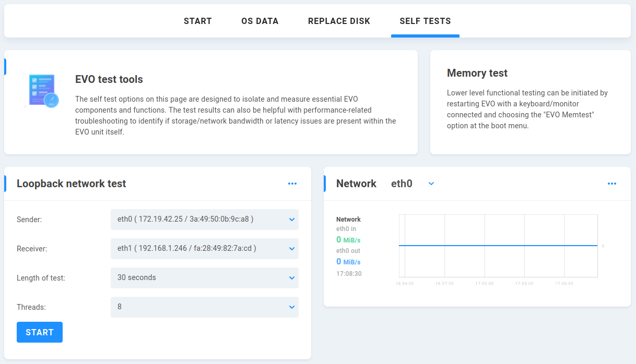
Task: Open the START tab
Action: [x=197, y=21]
